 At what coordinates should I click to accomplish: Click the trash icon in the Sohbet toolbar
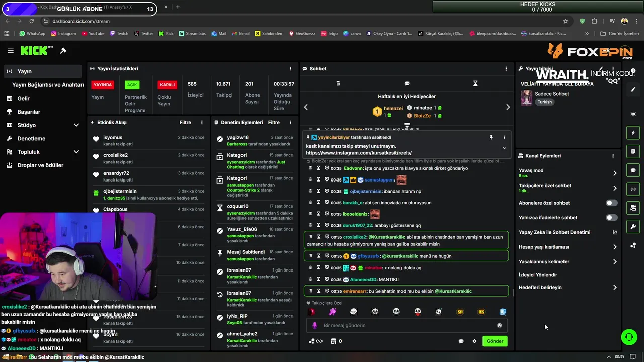(338, 83)
